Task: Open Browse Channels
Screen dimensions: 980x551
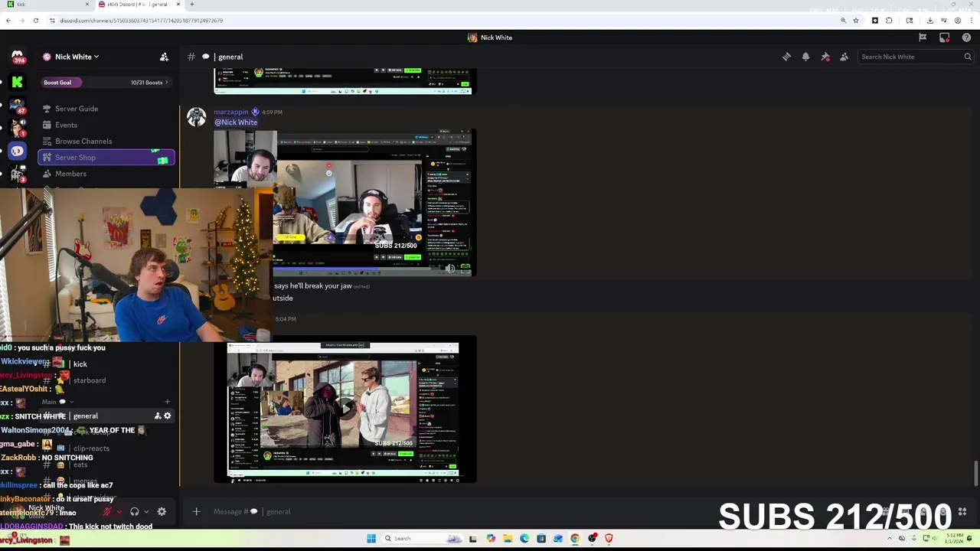Action: (x=106, y=141)
